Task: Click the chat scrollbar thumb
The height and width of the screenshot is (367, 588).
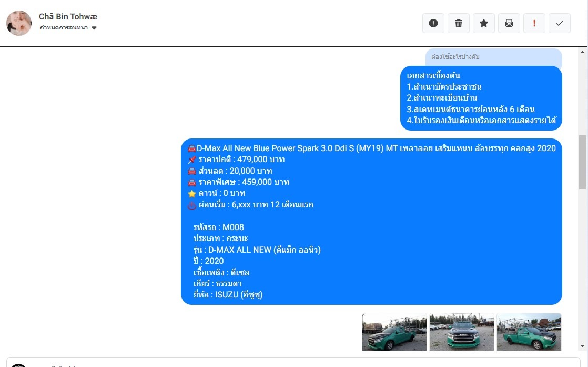Action: pyautogui.click(x=582, y=162)
